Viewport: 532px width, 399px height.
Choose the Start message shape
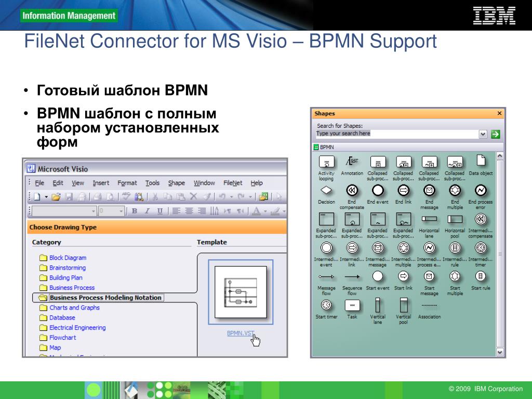pyautogui.click(x=429, y=276)
